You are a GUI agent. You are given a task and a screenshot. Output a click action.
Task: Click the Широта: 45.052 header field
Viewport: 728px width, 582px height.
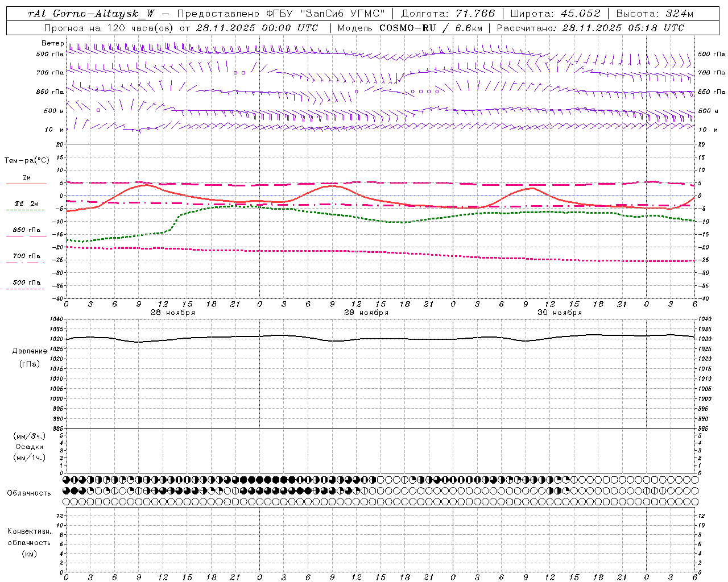[x=556, y=14]
